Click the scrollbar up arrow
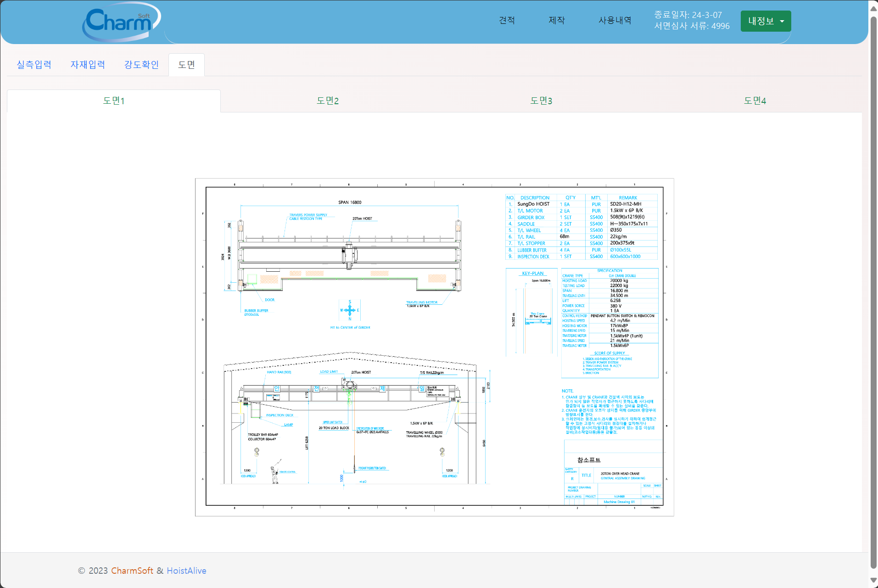The width and height of the screenshot is (878, 588). coord(873,8)
